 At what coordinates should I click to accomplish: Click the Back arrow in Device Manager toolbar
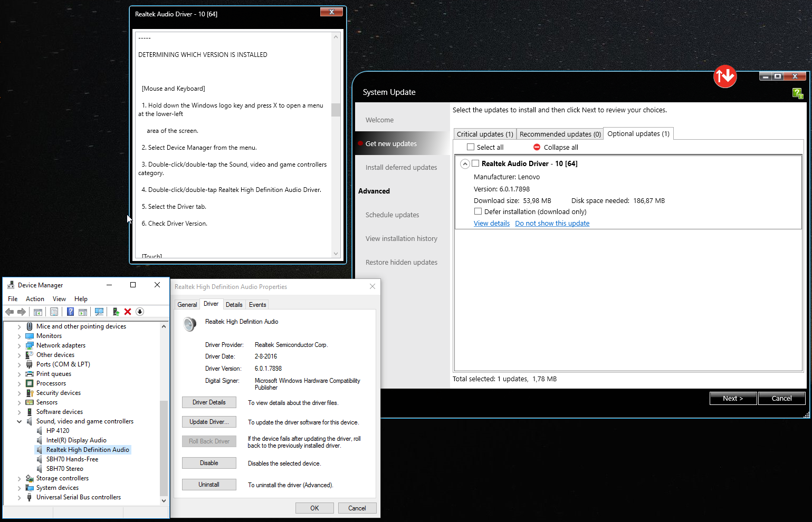9,312
